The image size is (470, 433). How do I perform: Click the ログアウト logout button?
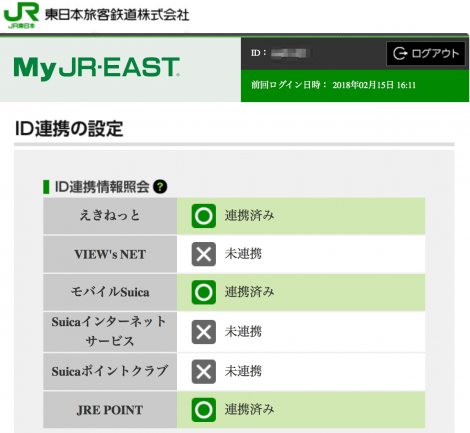coord(425,53)
